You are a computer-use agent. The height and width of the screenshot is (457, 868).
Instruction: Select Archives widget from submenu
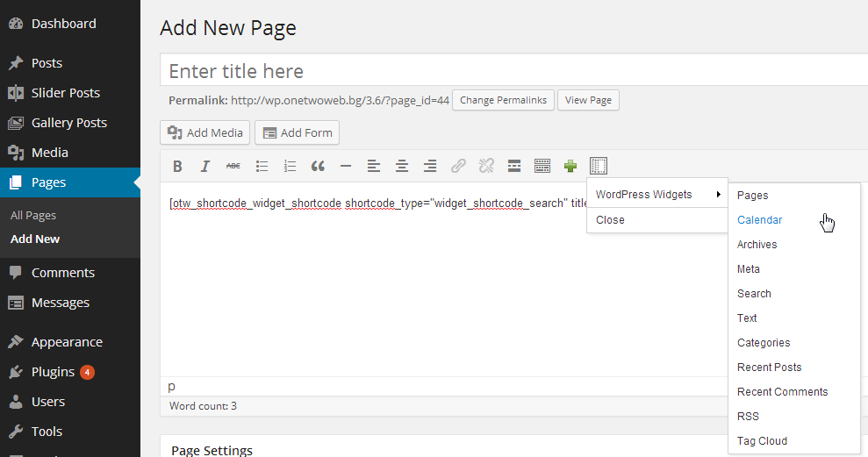[x=794, y=245]
